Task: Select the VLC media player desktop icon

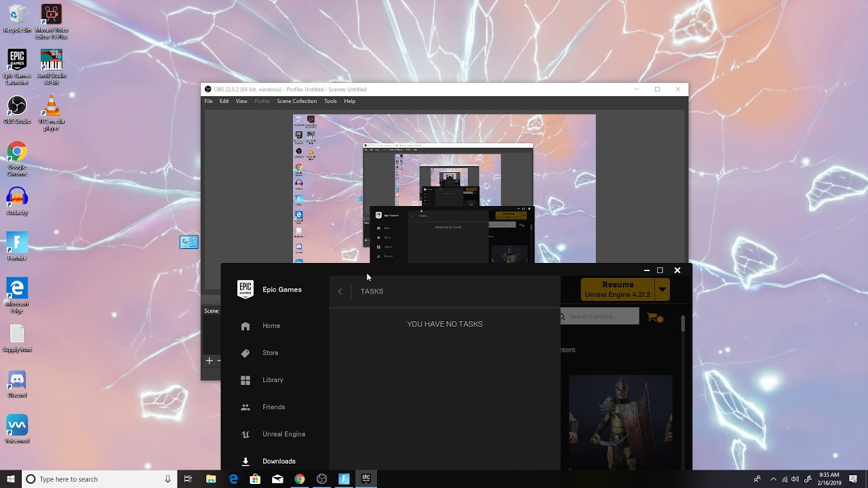Action: pyautogui.click(x=51, y=113)
